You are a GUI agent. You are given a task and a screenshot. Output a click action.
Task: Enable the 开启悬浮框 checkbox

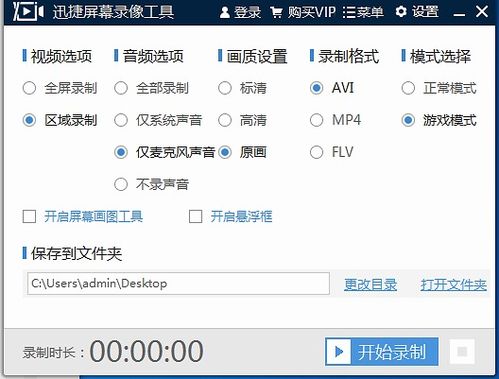click(195, 216)
